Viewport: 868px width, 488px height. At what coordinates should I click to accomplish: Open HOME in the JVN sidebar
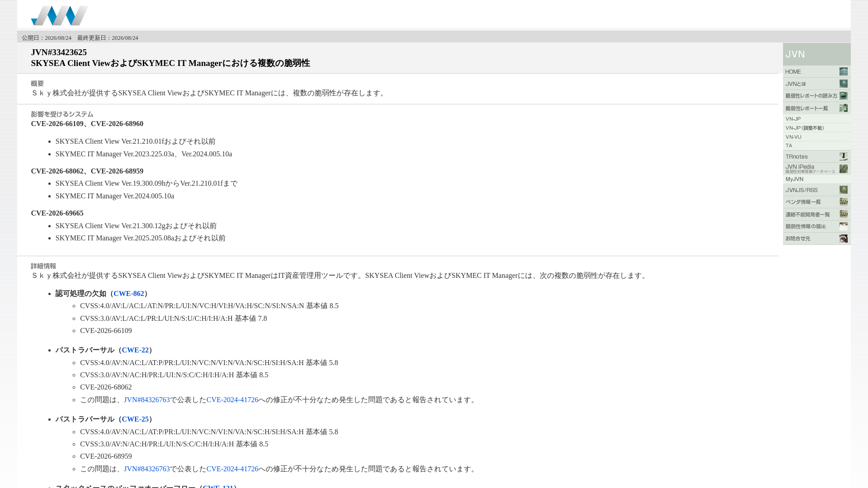pyautogui.click(x=816, y=71)
